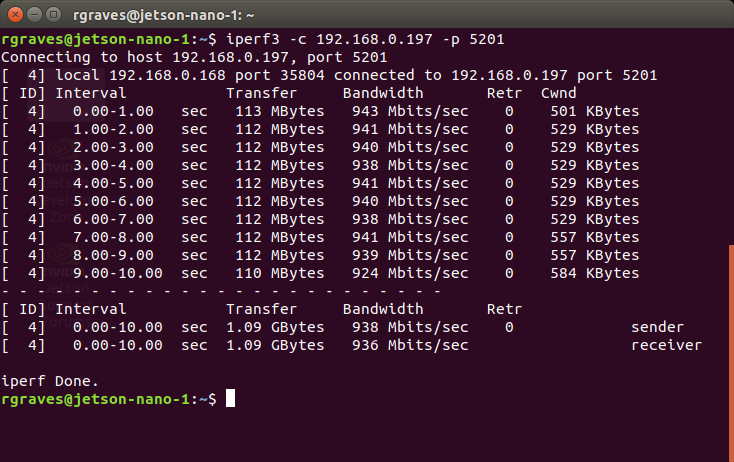The width and height of the screenshot is (734, 462).
Task: Place cursor at the bottom prompt block
Action: pos(231,399)
